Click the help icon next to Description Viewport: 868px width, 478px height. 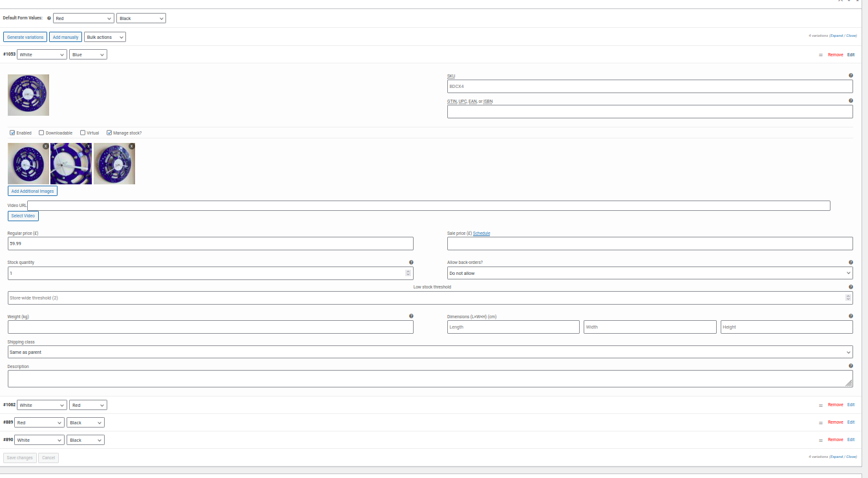[851, 366]
